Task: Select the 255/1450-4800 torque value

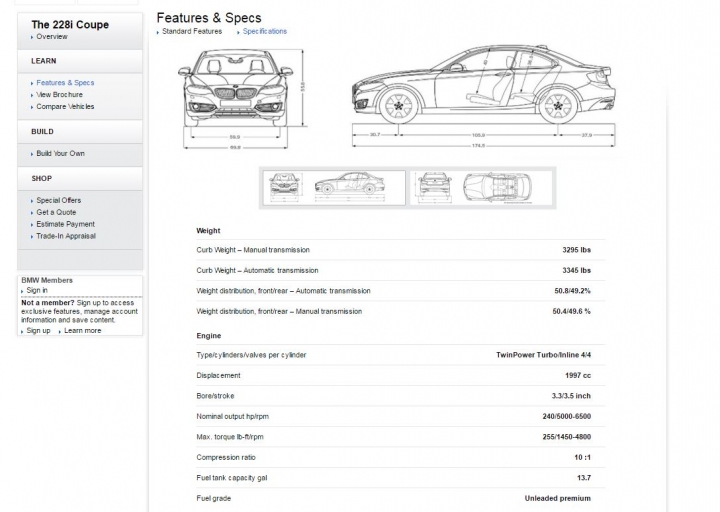Action: [x=566, y=437]
